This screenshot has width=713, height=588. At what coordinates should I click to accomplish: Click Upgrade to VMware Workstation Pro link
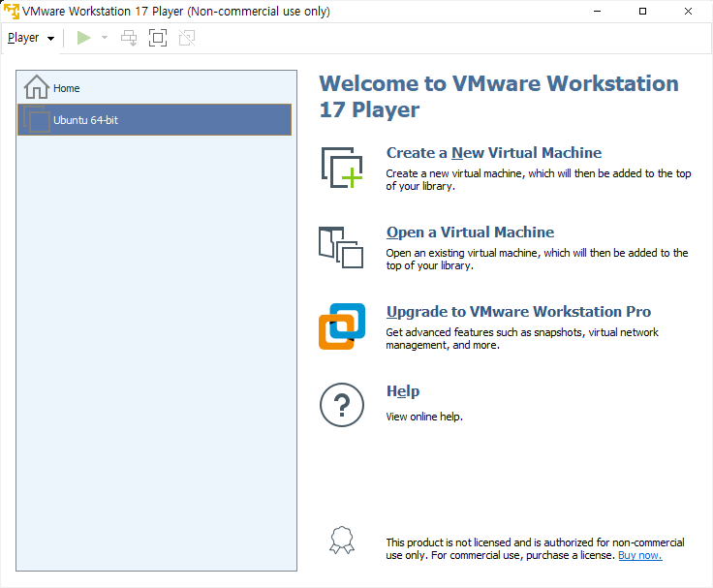click(518, 312)
